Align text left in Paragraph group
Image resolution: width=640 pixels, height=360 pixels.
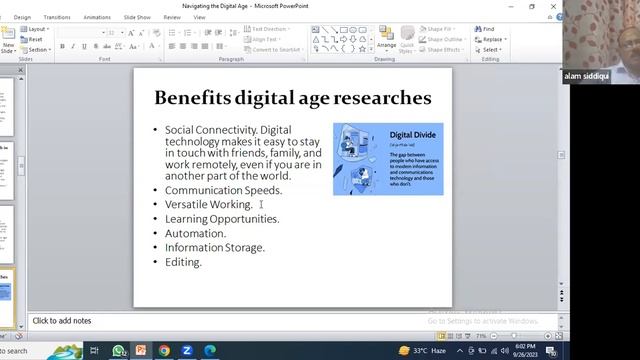(172, 47)
